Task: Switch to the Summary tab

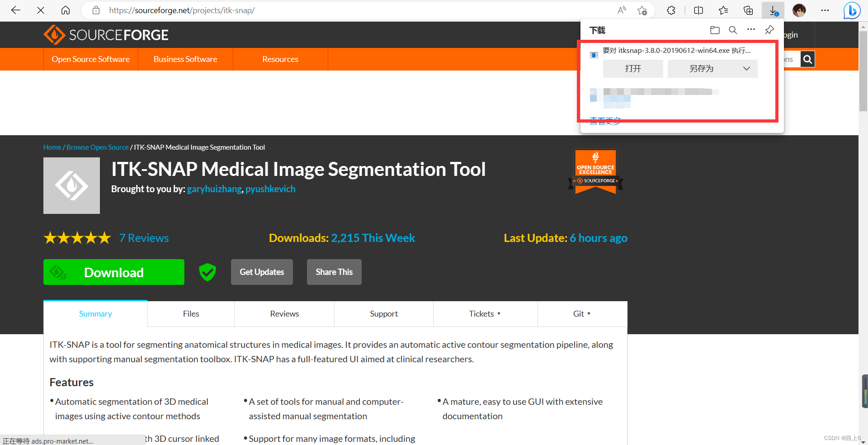Action: [95, 314]
